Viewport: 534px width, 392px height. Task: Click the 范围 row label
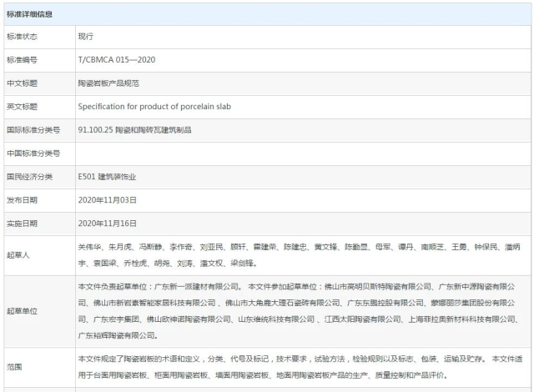14,366
